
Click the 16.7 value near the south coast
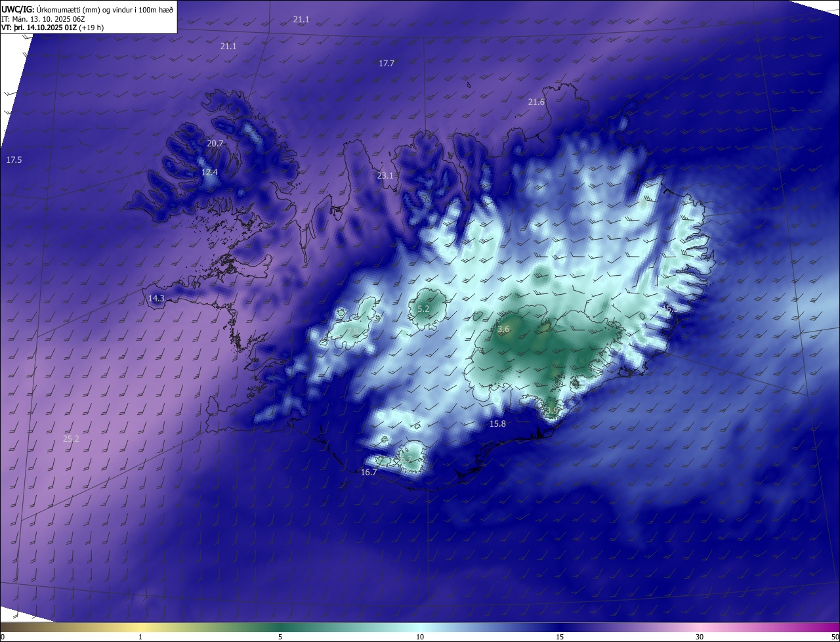coord(369,472)
